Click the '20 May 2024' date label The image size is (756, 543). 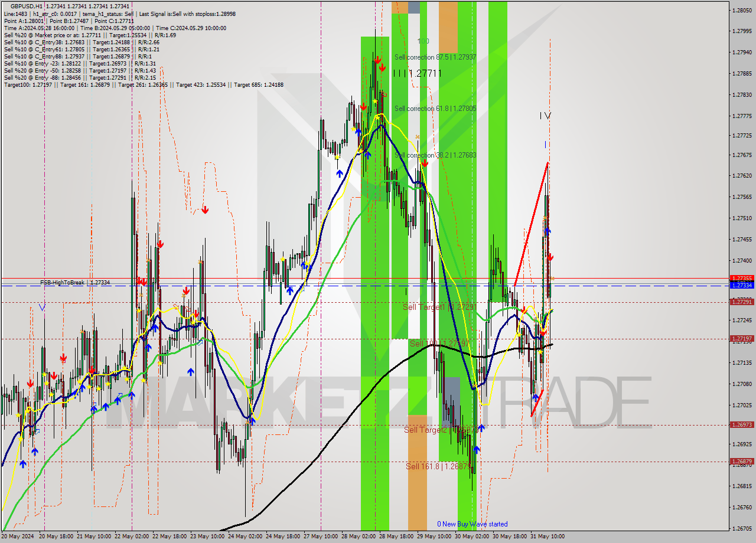tap(18, 537)
